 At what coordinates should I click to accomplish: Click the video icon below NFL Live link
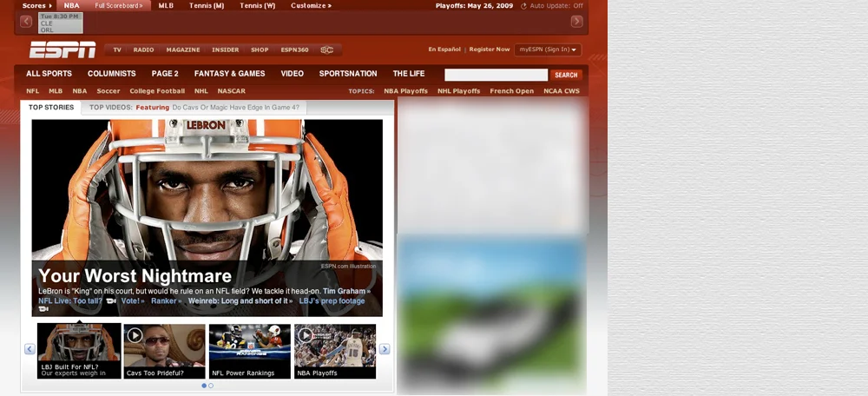pyautogui.click(x=43, y=309)
